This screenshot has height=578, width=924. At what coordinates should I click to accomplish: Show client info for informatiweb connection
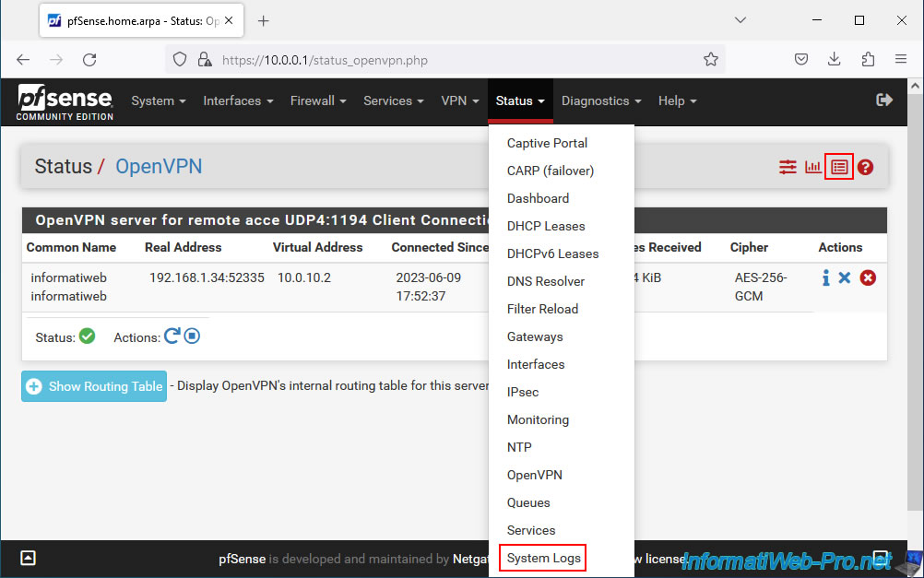tap(825, 277)
